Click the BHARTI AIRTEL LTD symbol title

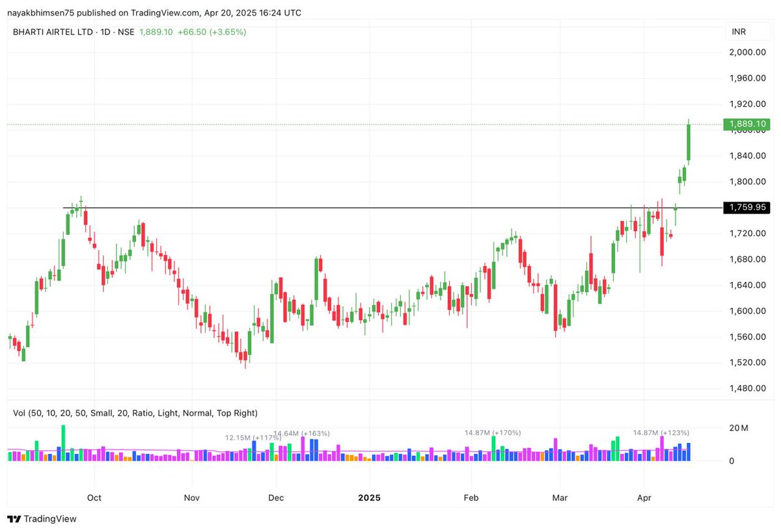[55, 32]
